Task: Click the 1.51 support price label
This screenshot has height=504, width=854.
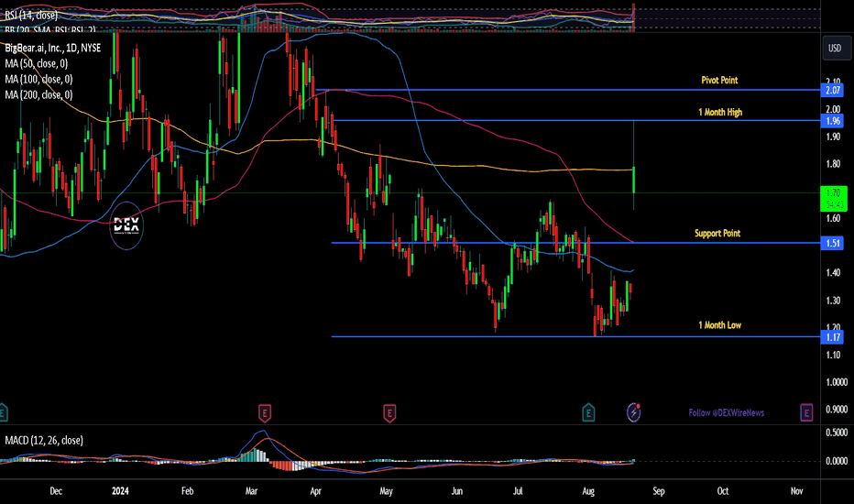Action: [832, 243]
